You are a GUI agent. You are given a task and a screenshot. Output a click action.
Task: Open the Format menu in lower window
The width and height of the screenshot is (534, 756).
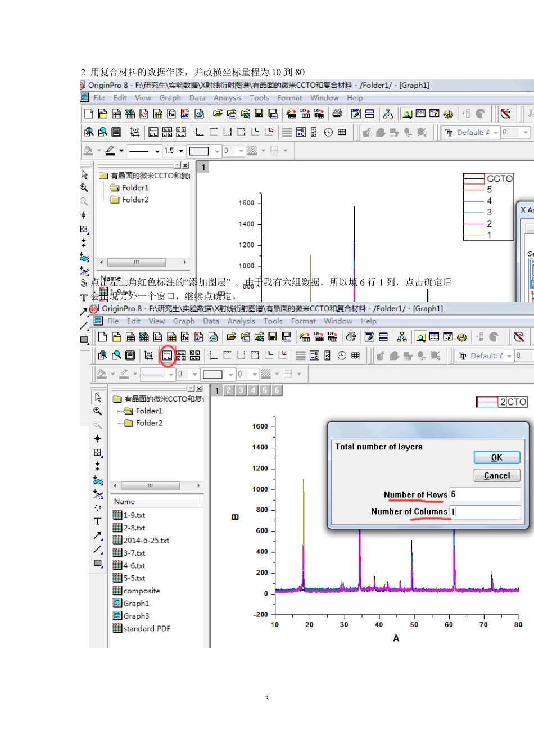click(x=303, y=321)
